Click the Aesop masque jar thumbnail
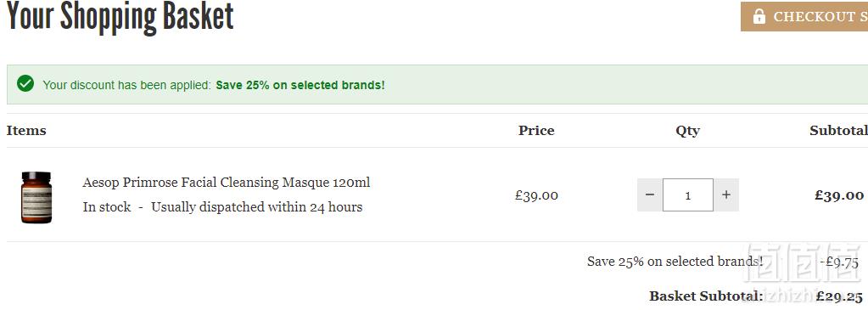This screenshot has height=310, width=868. 36,197
